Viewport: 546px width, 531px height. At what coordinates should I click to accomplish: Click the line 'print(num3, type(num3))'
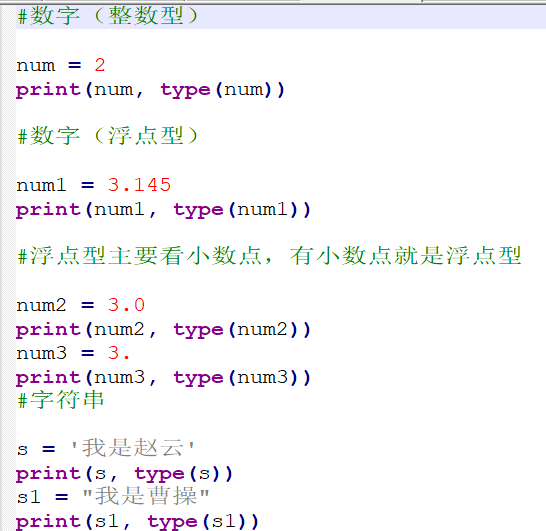click(163, 378)
